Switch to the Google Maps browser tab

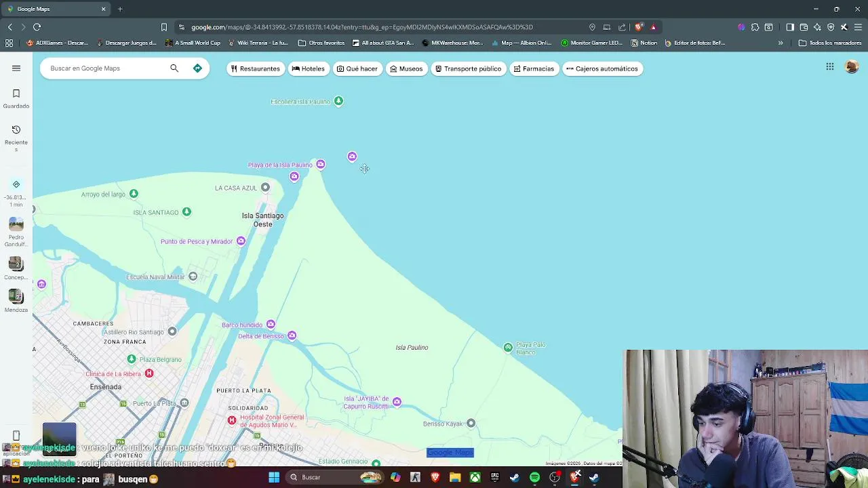[56, 9]
